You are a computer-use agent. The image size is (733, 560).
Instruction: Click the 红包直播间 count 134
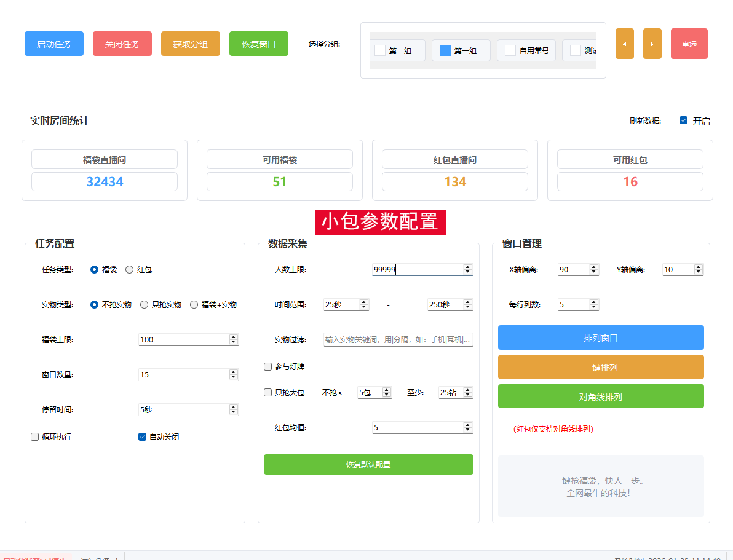[x=455, y=182]
